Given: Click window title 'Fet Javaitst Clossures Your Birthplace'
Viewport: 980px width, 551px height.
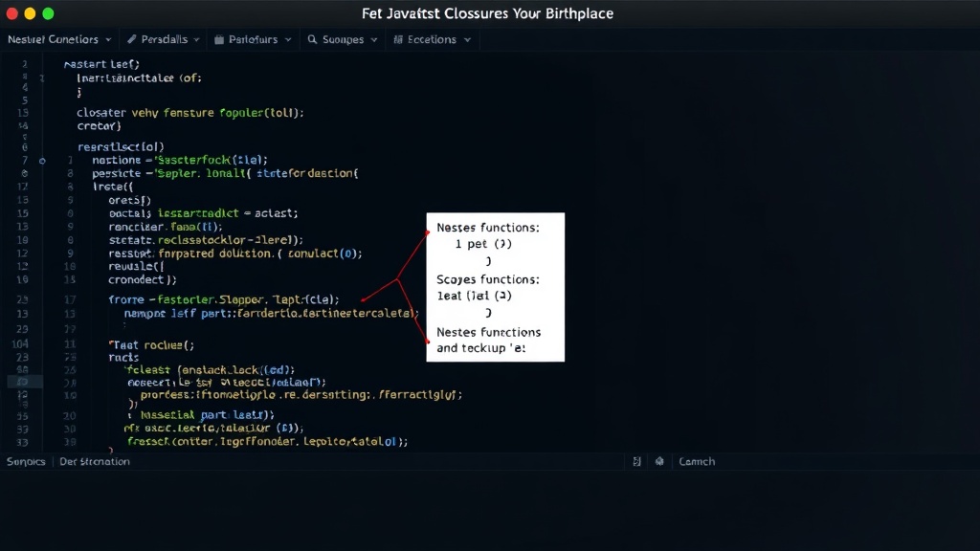Looking at the screenshot, I should coord(487,13).
